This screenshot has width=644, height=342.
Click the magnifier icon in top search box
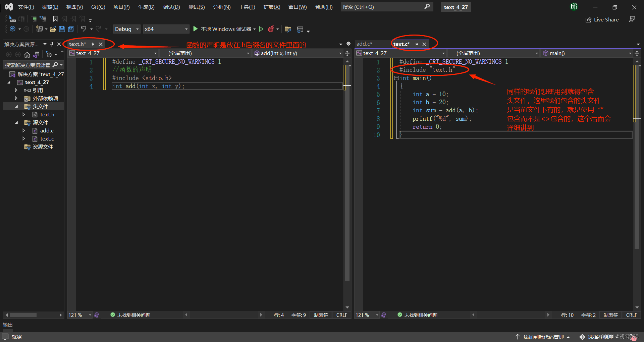427,6
